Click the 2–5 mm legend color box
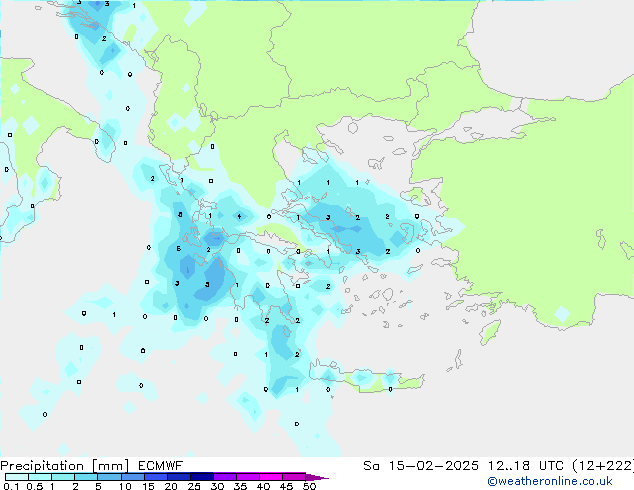The width and height of the screenshot is (634, 490). pyautogui.click(x=86, y=477)
